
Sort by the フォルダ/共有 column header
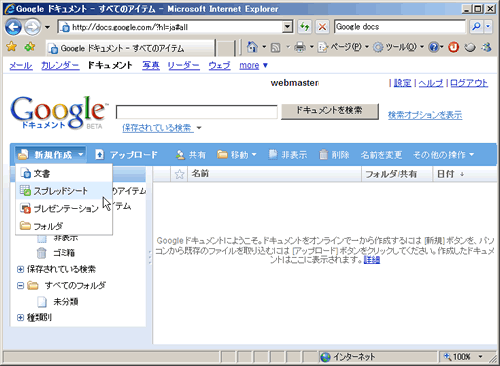(x=397, y=174)
